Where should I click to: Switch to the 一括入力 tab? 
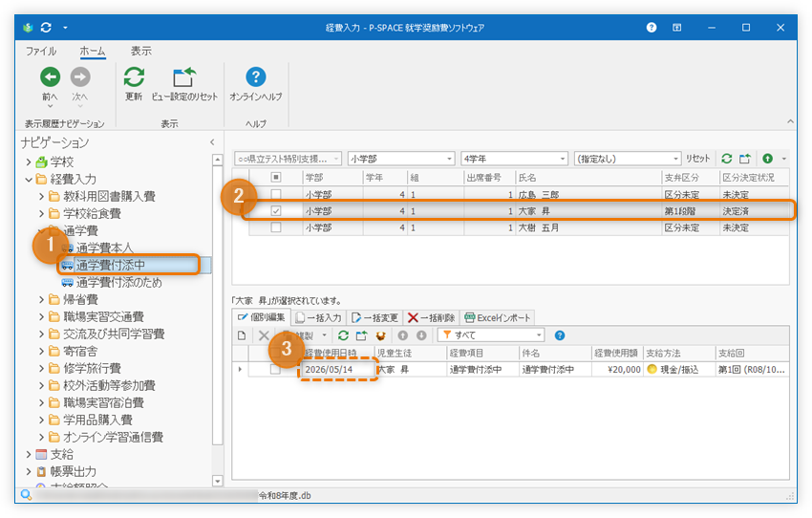319,317
